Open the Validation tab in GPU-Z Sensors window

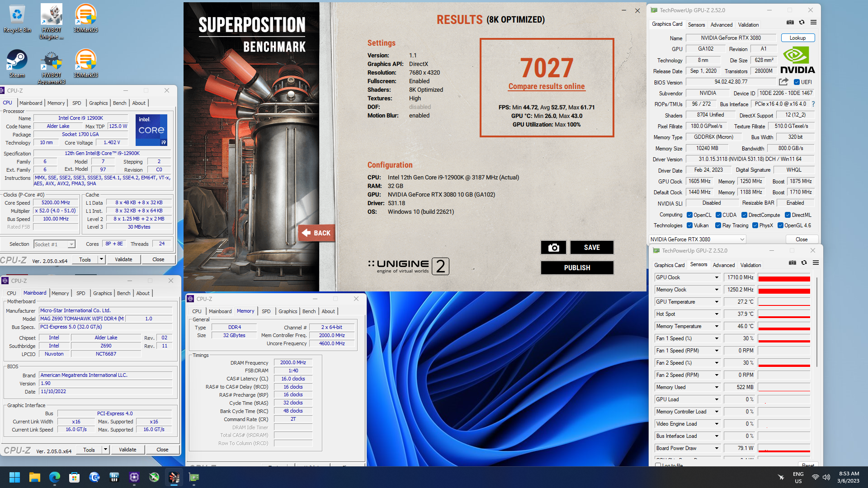pyautogui.click(x=750, y=265)
